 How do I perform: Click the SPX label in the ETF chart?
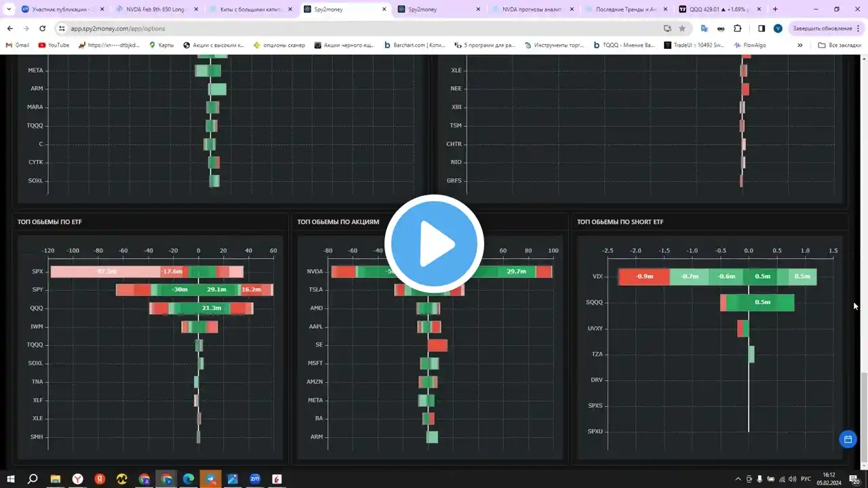37,272
